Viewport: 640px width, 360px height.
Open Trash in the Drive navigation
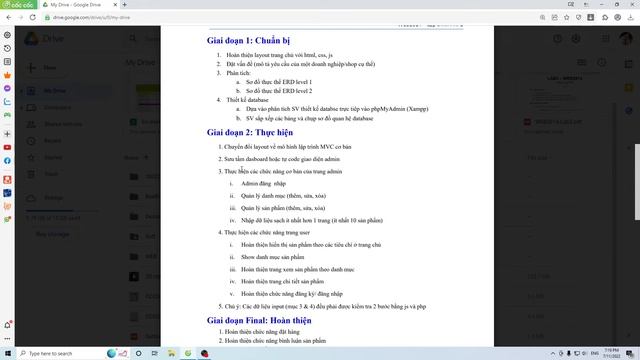pyautogui.click(x=51, y=174)
